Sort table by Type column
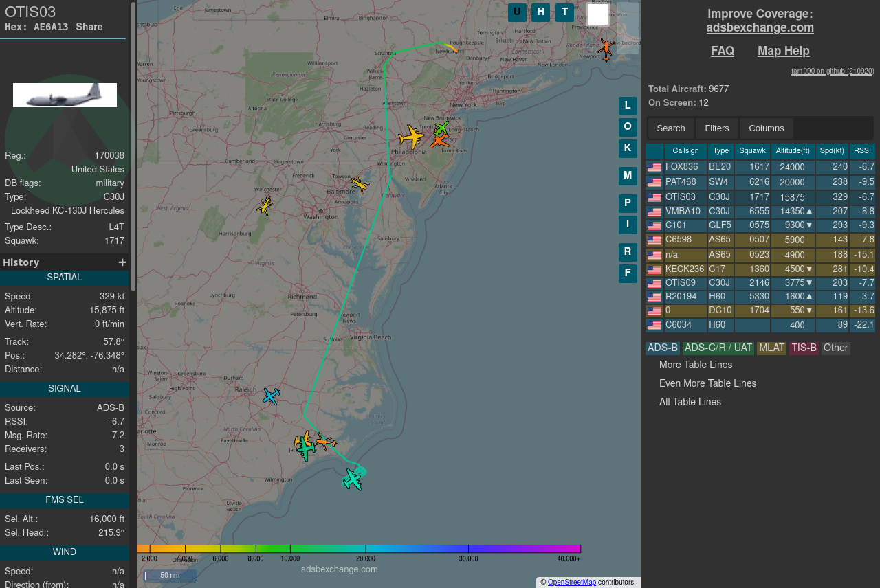This screenshot has height=588, width=880. tap(720, 151)
